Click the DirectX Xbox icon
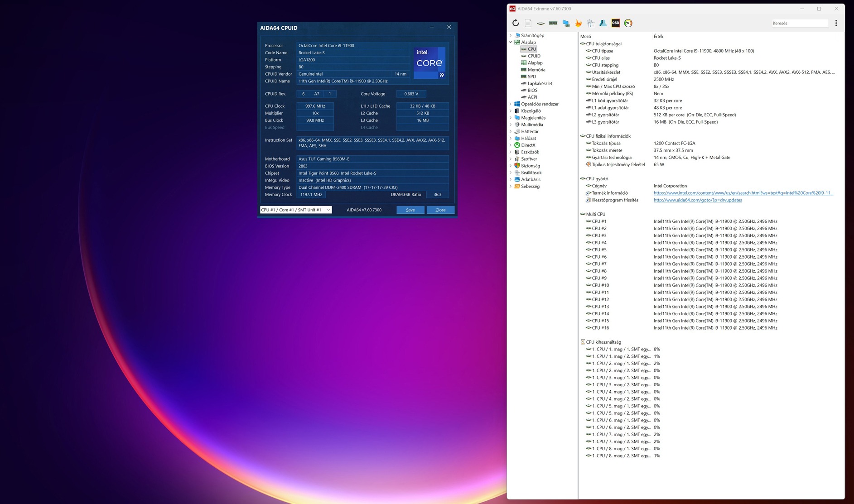The height and width of the screenshot is (504, 854). point(517,145)
